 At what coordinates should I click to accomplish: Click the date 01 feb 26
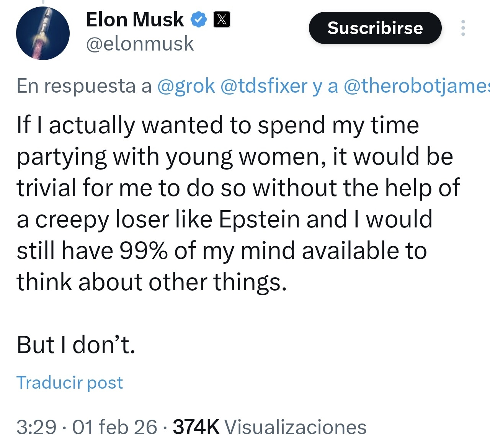[114, 427]
